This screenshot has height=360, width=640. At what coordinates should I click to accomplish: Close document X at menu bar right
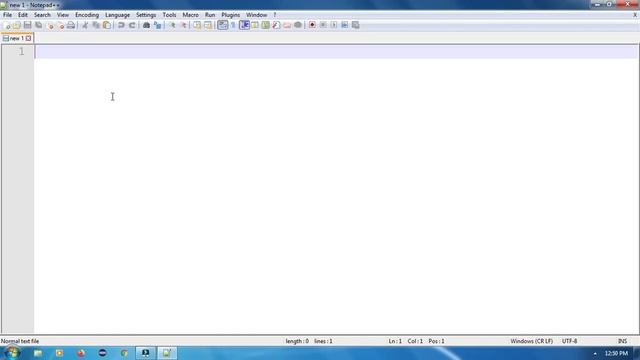coord(635,15)
